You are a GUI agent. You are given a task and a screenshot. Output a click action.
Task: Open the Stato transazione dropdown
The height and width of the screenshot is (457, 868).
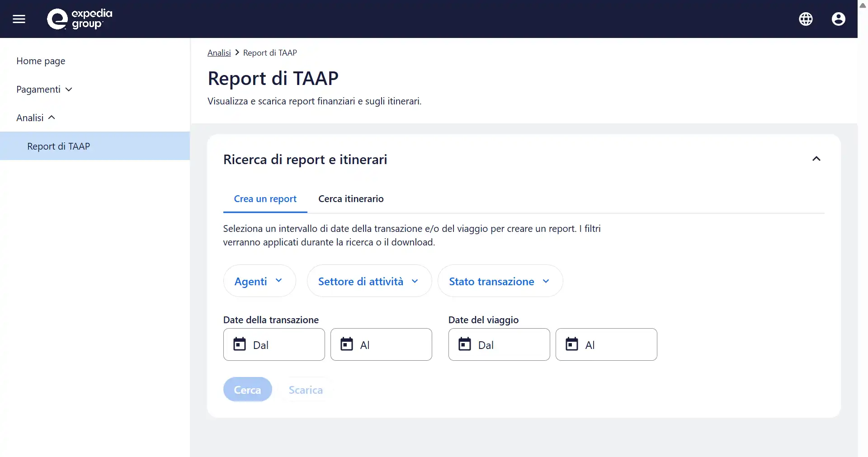click(500, 281)
